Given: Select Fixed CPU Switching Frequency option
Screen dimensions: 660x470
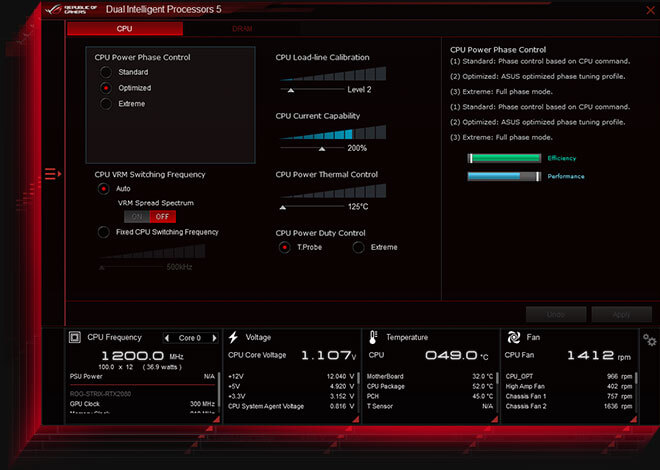Looking at the screenshot, I should 104,232.
